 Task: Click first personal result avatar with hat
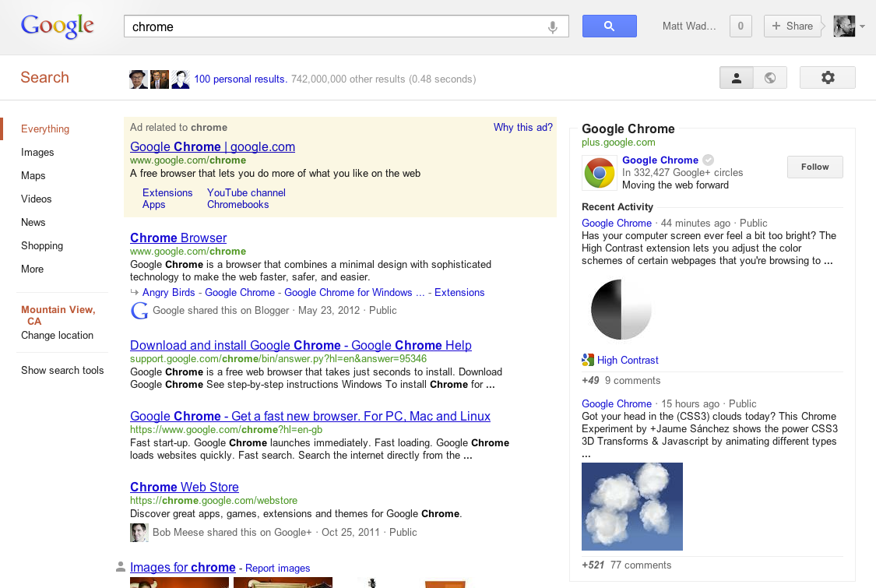pos(138,79)
